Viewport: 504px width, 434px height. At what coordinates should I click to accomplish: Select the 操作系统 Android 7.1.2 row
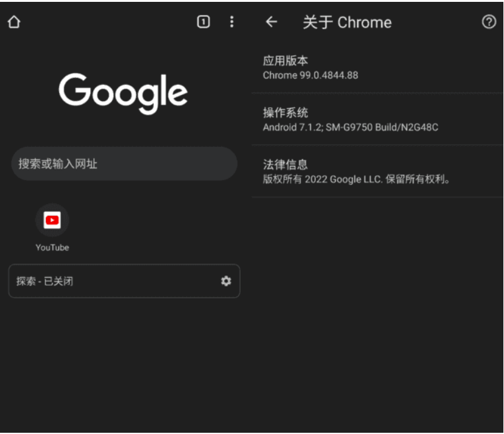[x=377, y=120]
